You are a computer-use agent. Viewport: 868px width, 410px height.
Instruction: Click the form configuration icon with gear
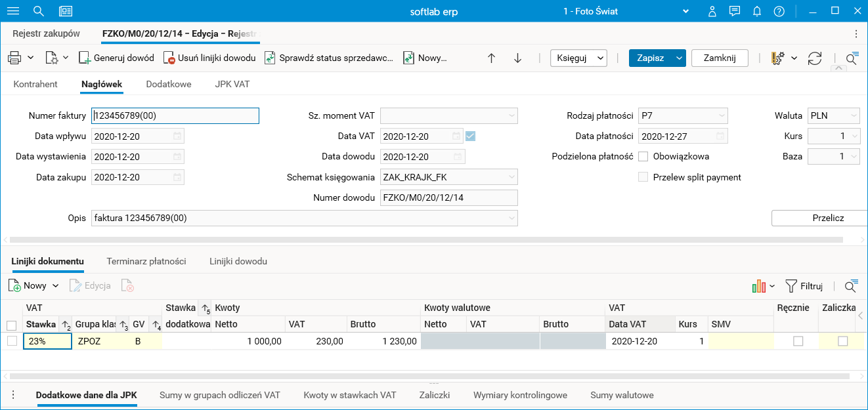tap(777, 58)
